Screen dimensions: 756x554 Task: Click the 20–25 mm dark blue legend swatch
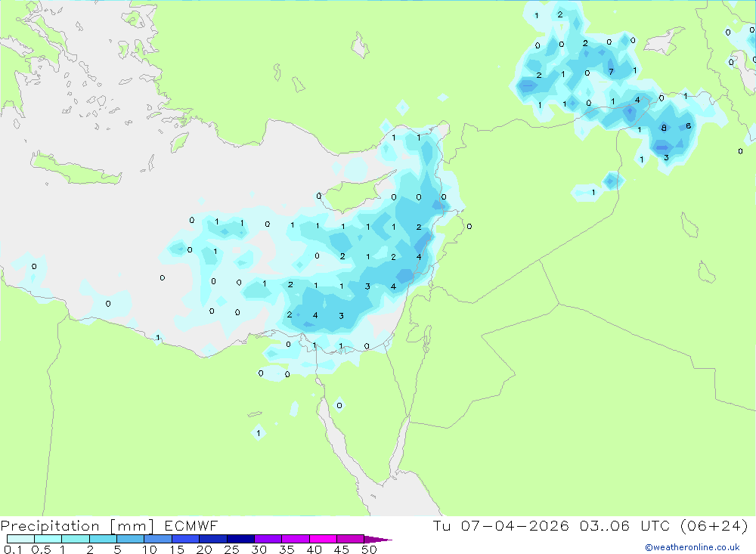(x=212, y=539)
